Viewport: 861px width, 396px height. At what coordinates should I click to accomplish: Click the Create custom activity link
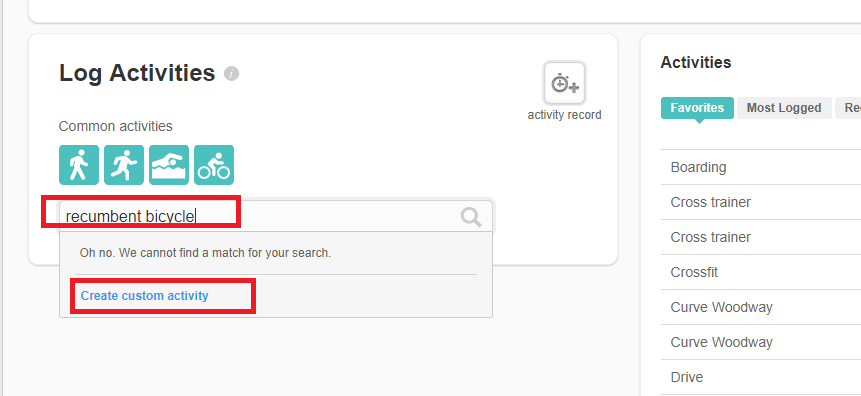[144, 295]
